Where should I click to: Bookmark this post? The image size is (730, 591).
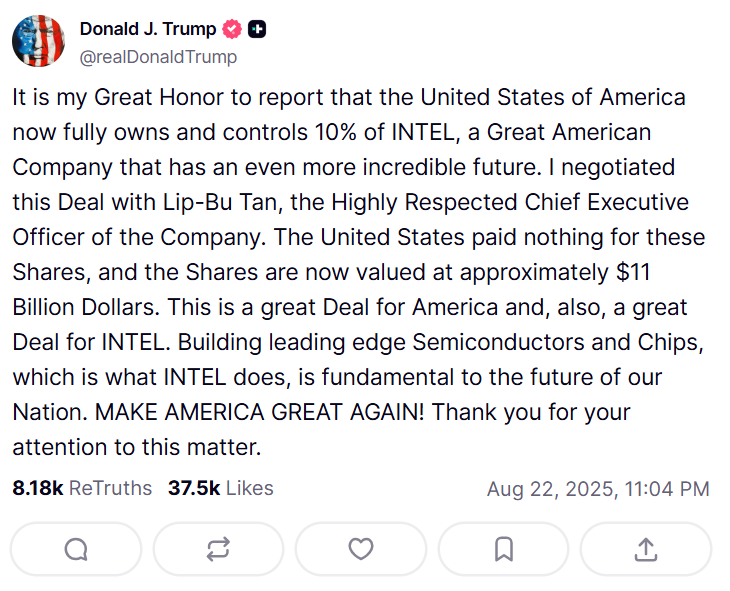[504, 549]
